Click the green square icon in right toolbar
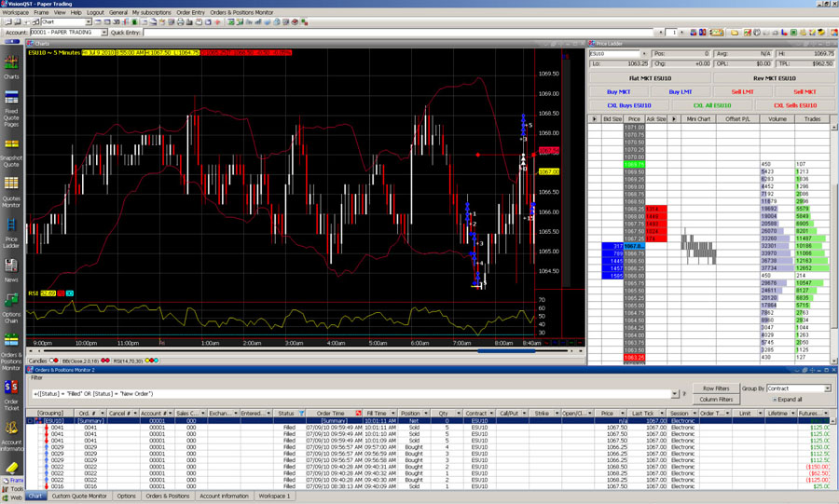Viewport: 839px width, 504px height. pos(794,32)
